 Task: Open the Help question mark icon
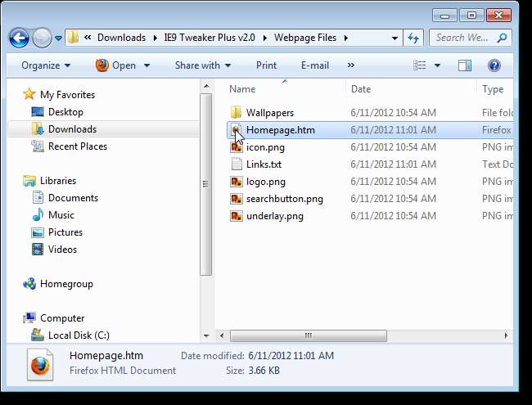click(494, 65)
